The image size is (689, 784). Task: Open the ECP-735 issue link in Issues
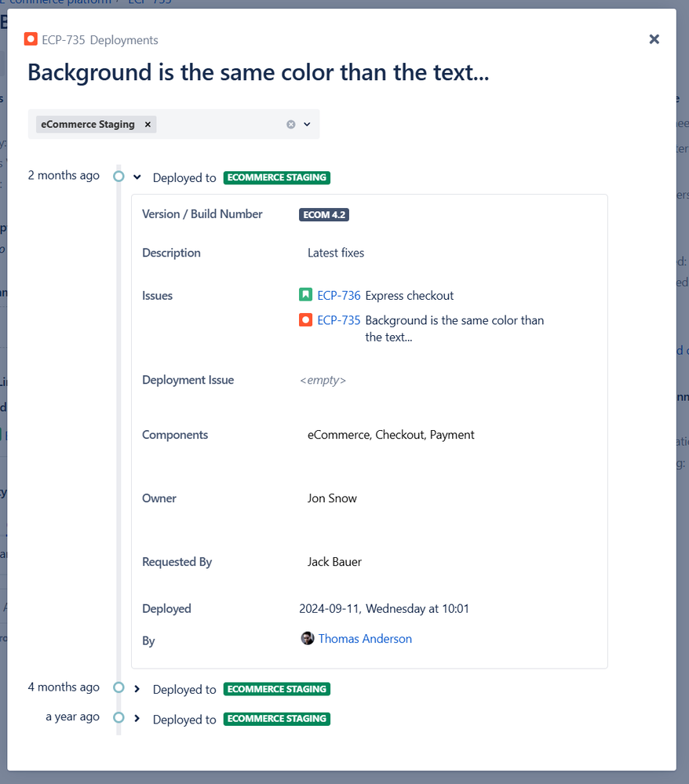(338, 320)
